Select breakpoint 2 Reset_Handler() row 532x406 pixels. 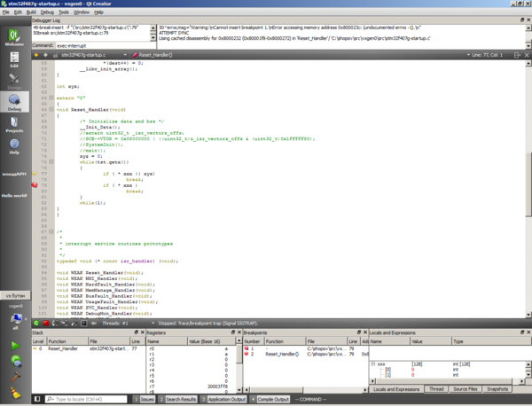click(x=305, y=354)
